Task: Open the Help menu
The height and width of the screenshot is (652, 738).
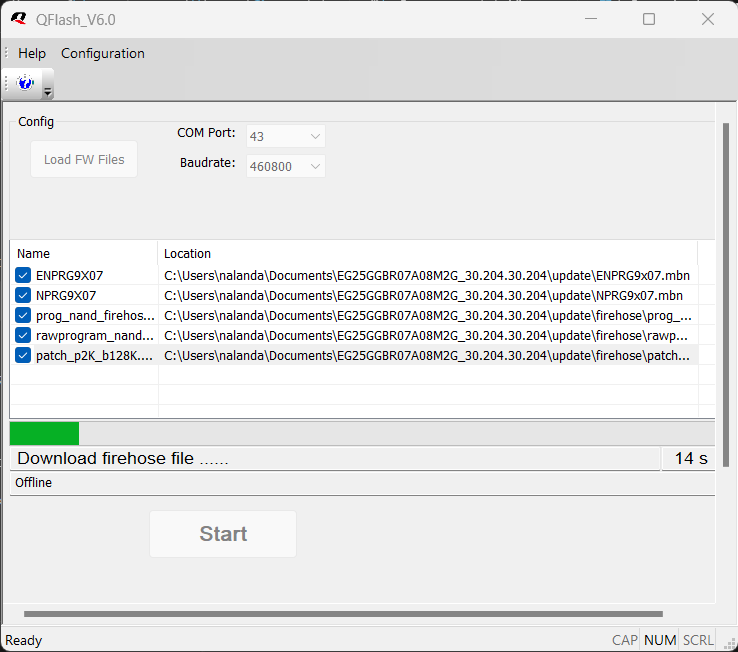Action: (32, 53)
